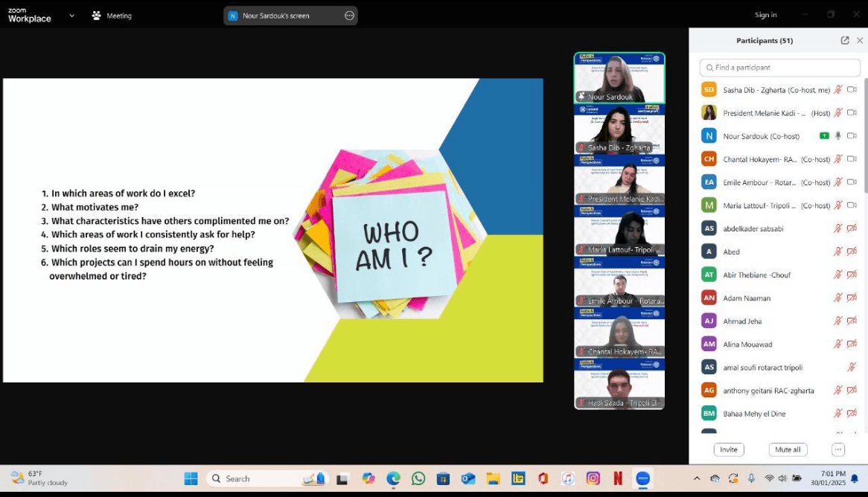Open more options on Nour Sardouk's screen share
Image resolution: width=868 pixels, height=497 pixels.
[x=349, y=16]
